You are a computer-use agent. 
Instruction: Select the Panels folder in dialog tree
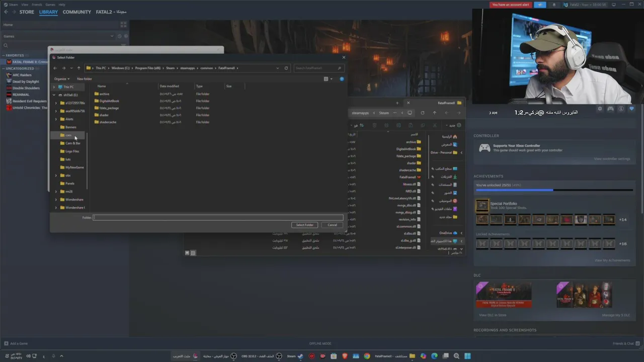(x=67, y=184)
